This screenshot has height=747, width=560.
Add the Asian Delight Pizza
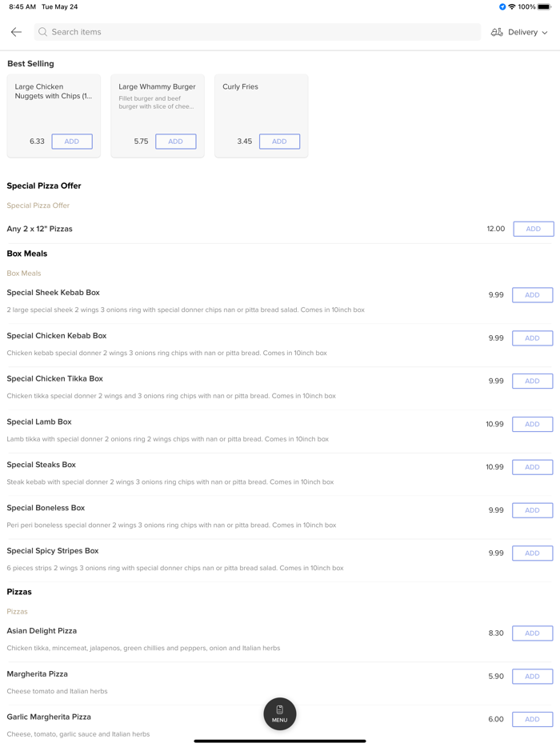[x=532, y=633]
